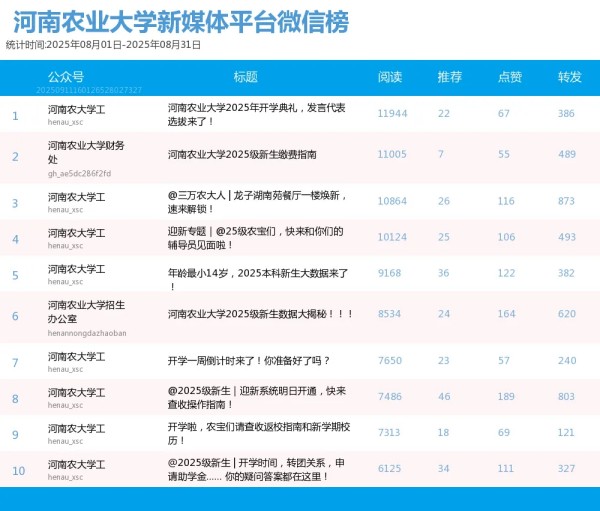Click forward count 386

click(x=566, y=114)
